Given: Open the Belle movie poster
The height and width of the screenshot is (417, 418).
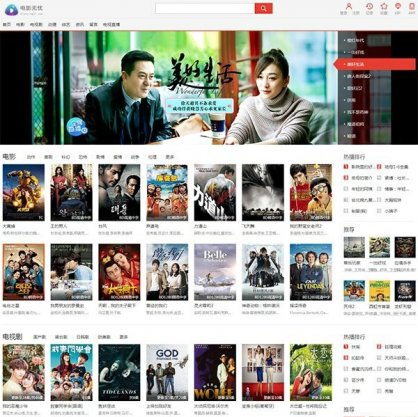Looking at the screenshot, I should click(215, 272).
